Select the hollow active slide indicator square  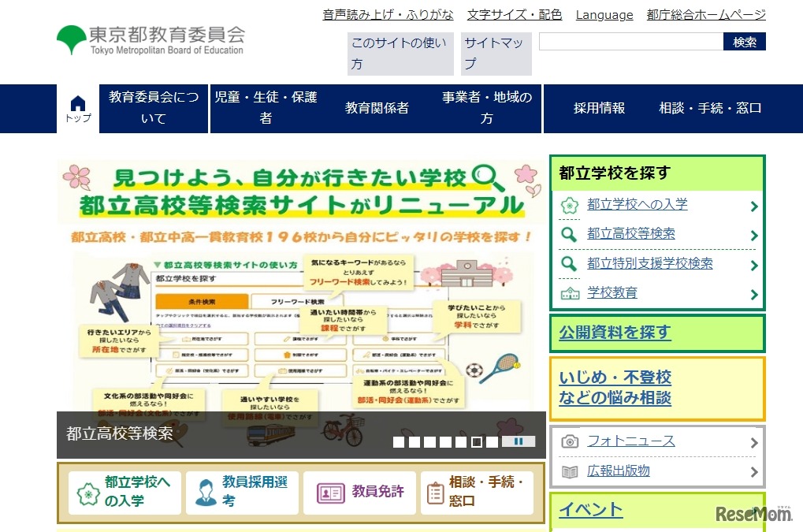[476, 442]
